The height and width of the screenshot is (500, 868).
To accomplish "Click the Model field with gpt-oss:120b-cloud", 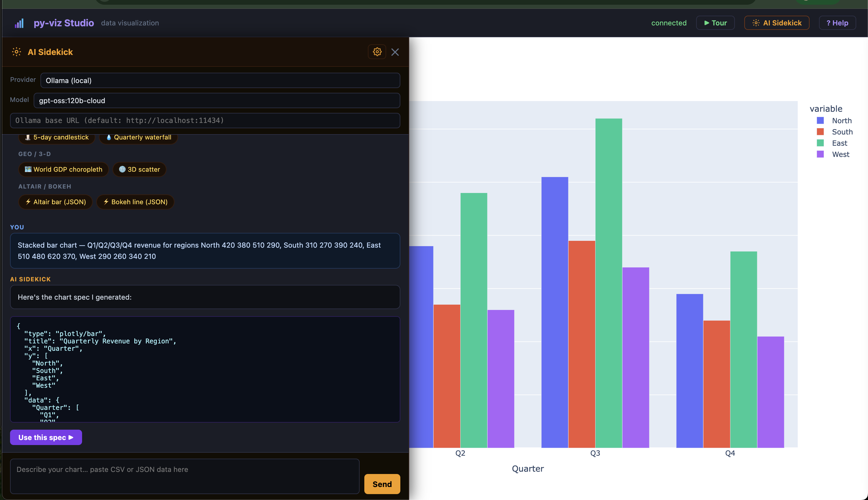I will coord(217,100).
